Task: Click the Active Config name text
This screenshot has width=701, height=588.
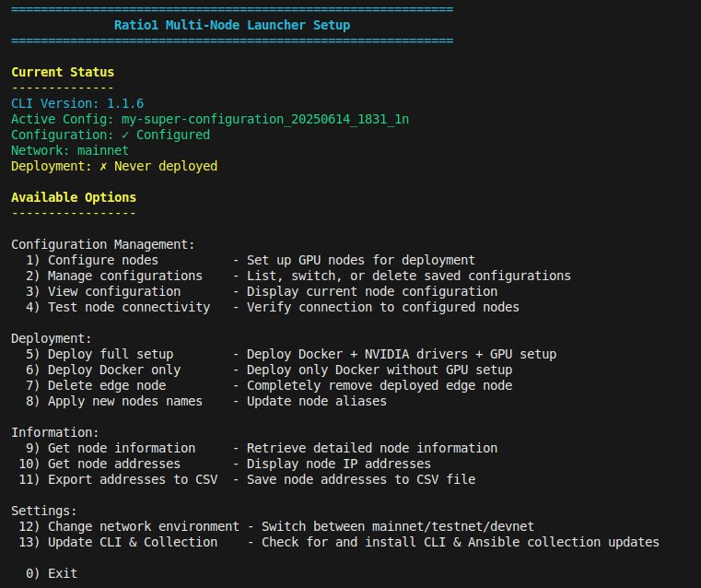Action: click(x=265, y=120)
